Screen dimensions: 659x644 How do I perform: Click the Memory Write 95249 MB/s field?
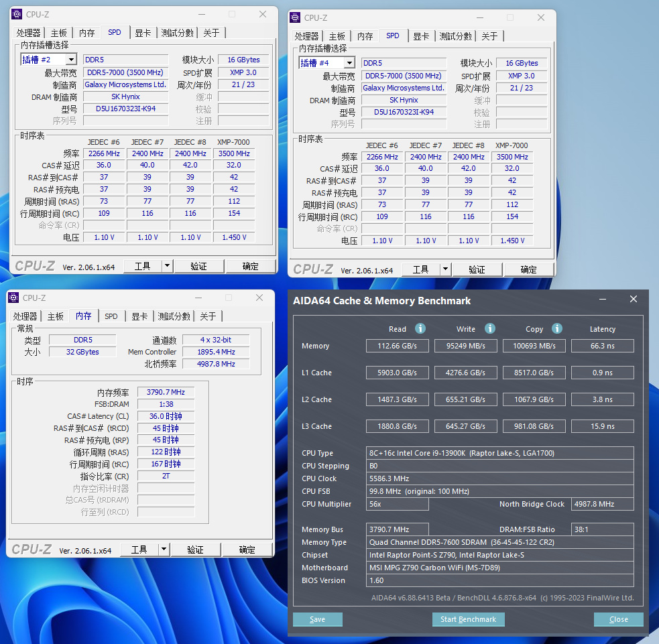tap(466, 346)
